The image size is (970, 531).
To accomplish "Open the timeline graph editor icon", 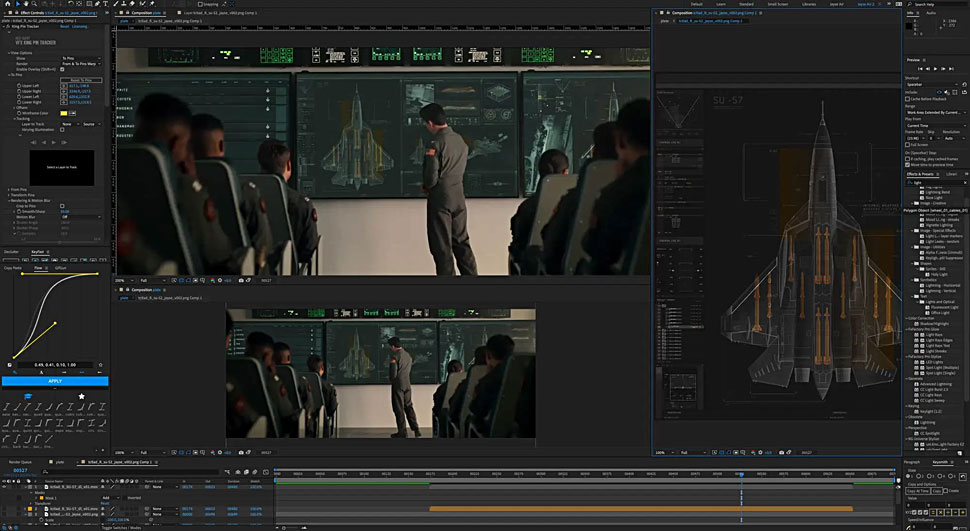I will click(266, 472).
